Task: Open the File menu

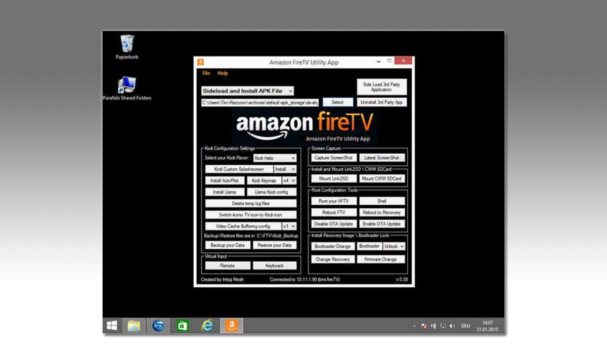Action: pos(206,73)
